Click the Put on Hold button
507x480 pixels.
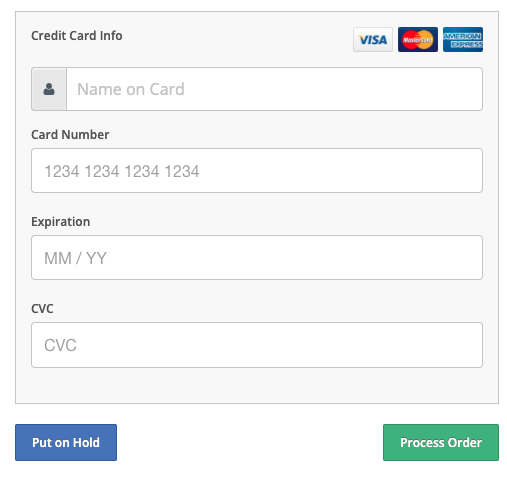66,442
